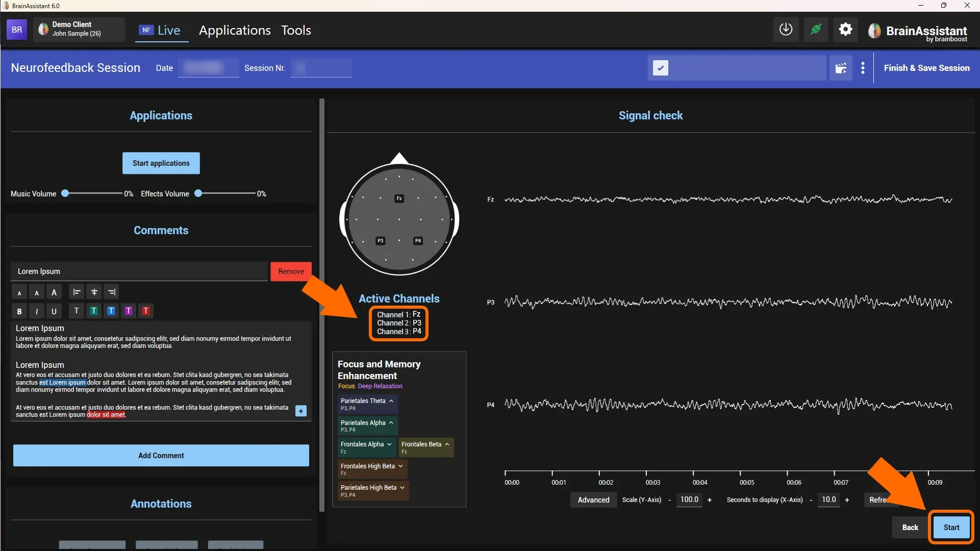Toggle the checkbox in session header
This screenshot has height=551, width=980.
point(660,68)
